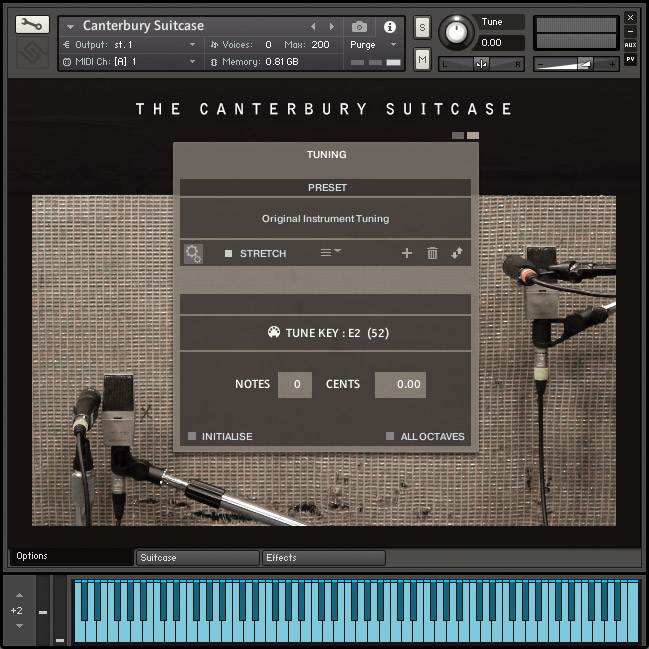Switch to the Suitcase tab
649x649 pixels.
(198, 558)
